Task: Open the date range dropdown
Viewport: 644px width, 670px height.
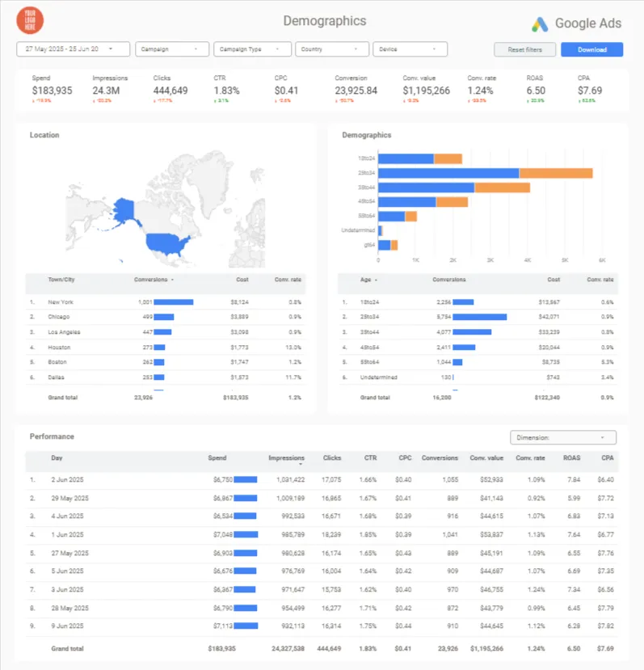Action: click(73, 49)
